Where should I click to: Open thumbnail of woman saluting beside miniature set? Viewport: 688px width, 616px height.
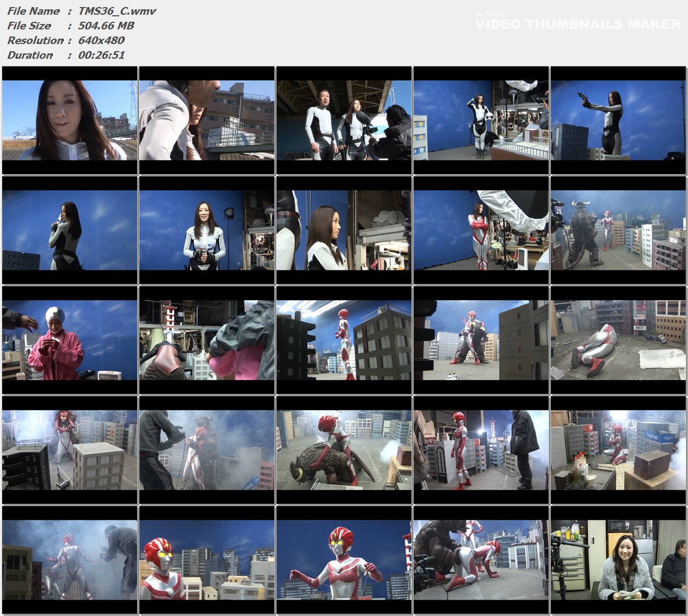[x=481, y=120]
